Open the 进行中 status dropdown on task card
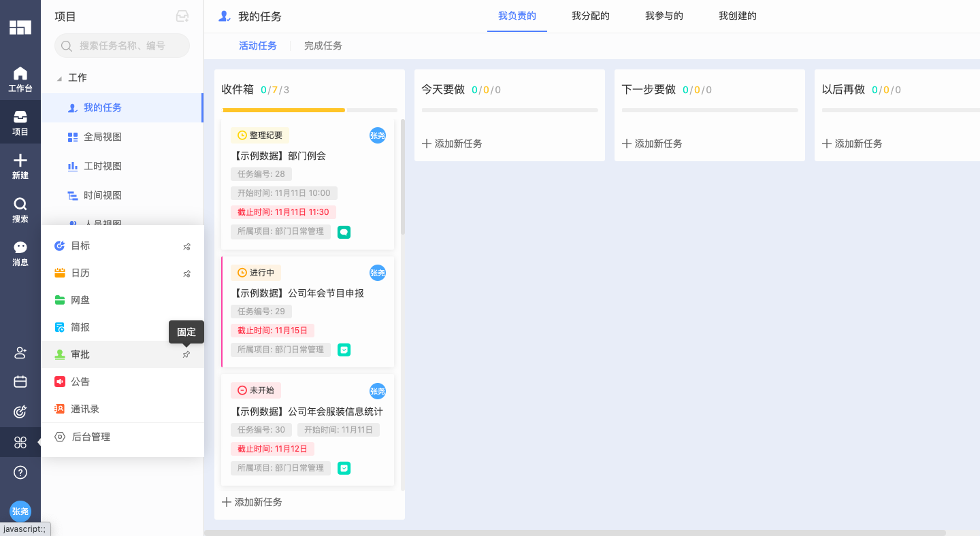The height and width of the screenshot is (536, 980). tap(256, 273)
